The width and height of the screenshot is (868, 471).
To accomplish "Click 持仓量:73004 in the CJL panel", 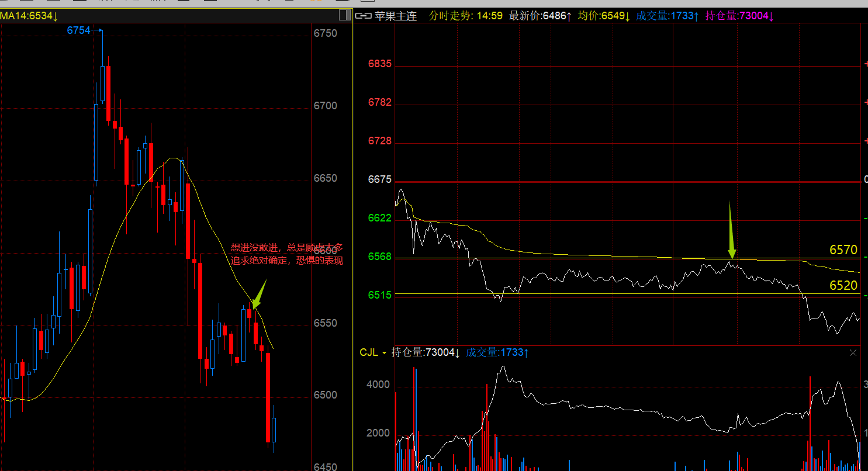I will (426, 352).
